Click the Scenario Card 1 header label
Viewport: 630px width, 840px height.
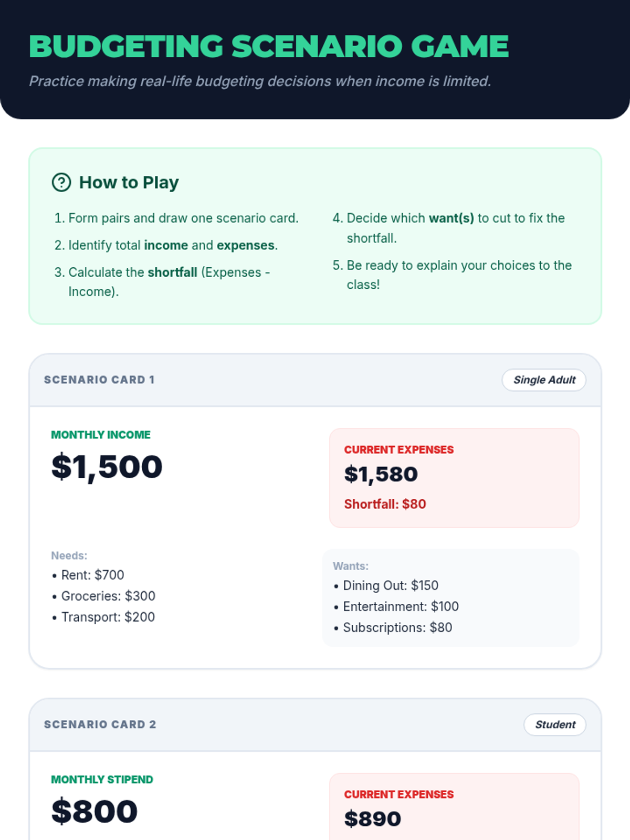tap(99, 380)
